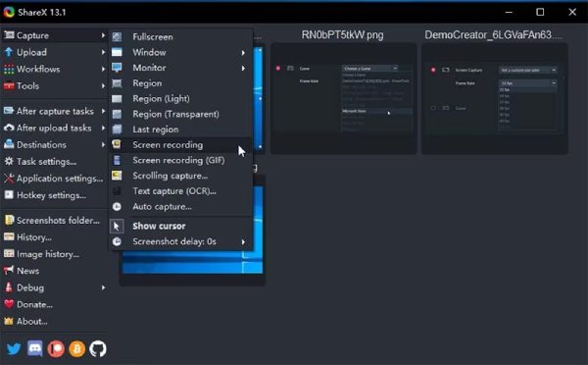Select Fullscreen from Capture menu
This screenshot has height=365, width=588.
pos(180,37)
